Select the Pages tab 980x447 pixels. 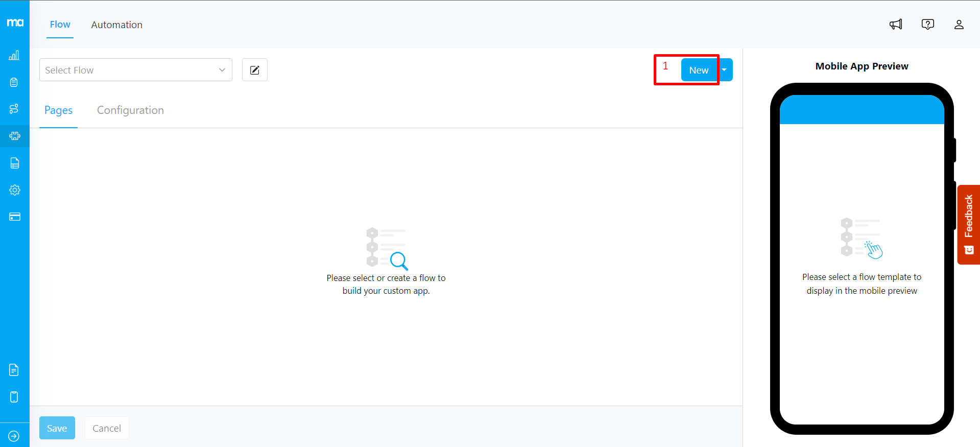pyautogui.click(x=58, y=110)
